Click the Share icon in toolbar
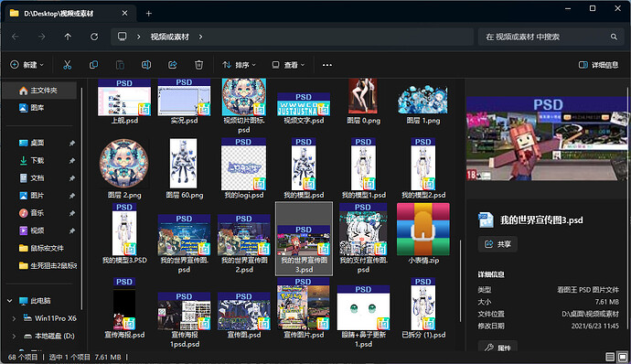Screen dimensions: 631x364 pos(173,65)
